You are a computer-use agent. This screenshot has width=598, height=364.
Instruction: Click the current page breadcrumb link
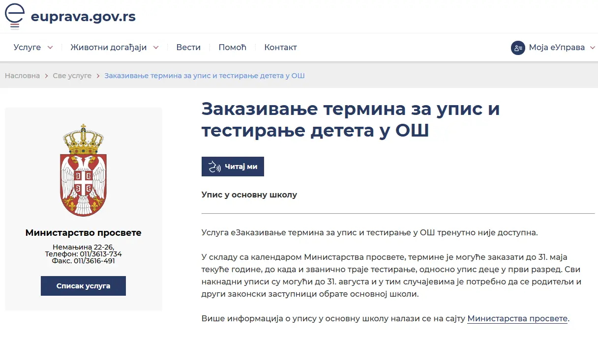pos(205,76)
